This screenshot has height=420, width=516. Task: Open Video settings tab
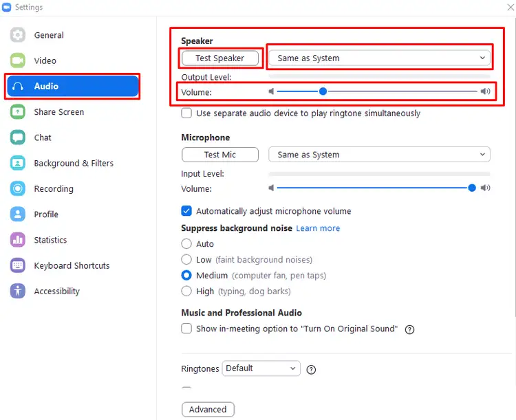click(x=72, y=60)
